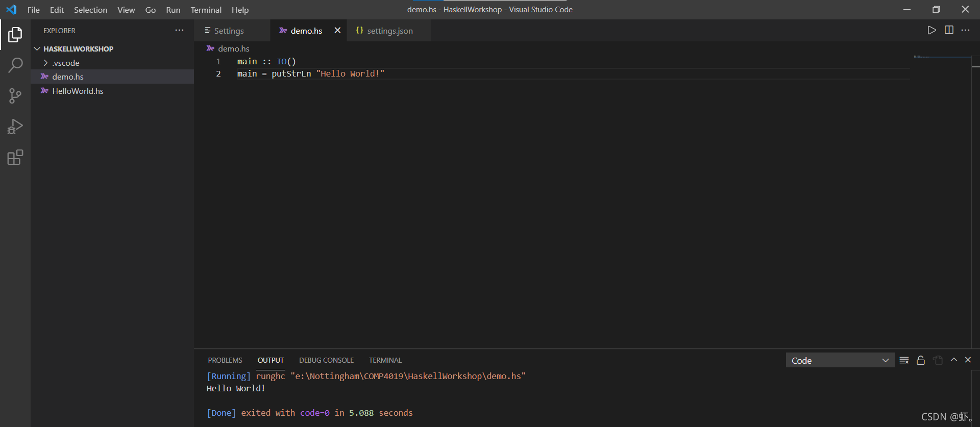Open the Extensions view icon
The image size is (980, 427).
click(15, 157)
